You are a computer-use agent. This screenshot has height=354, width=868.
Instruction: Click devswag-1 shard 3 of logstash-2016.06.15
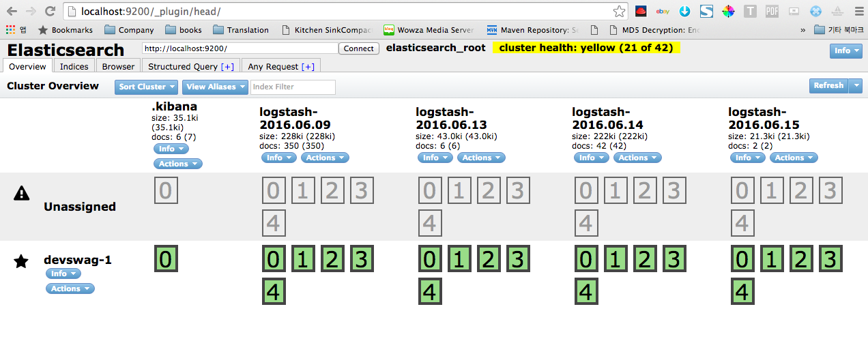click(x=830, y=259)
